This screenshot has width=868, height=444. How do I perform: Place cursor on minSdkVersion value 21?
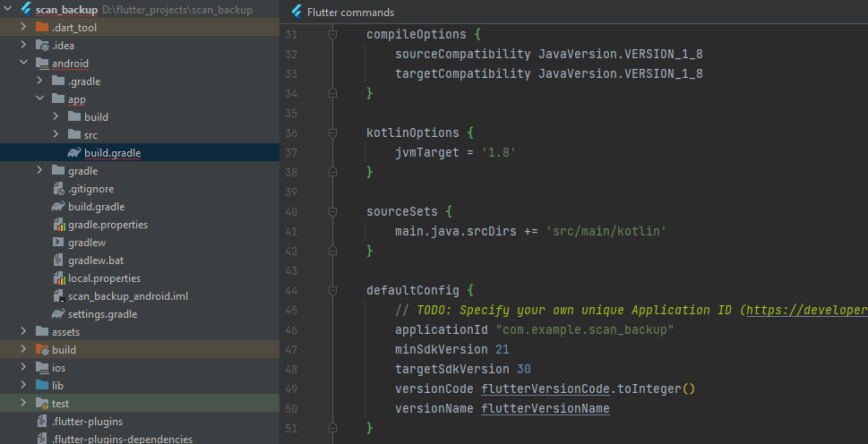coord(503,349)
